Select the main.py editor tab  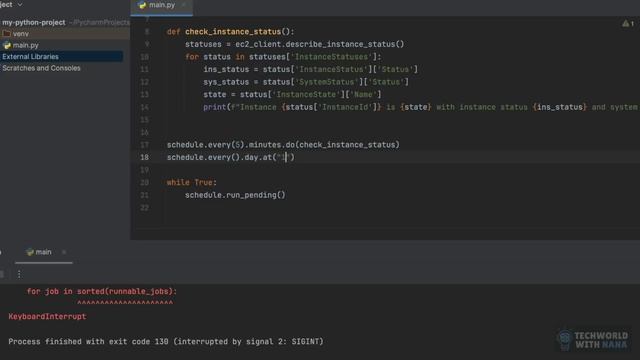162,5
